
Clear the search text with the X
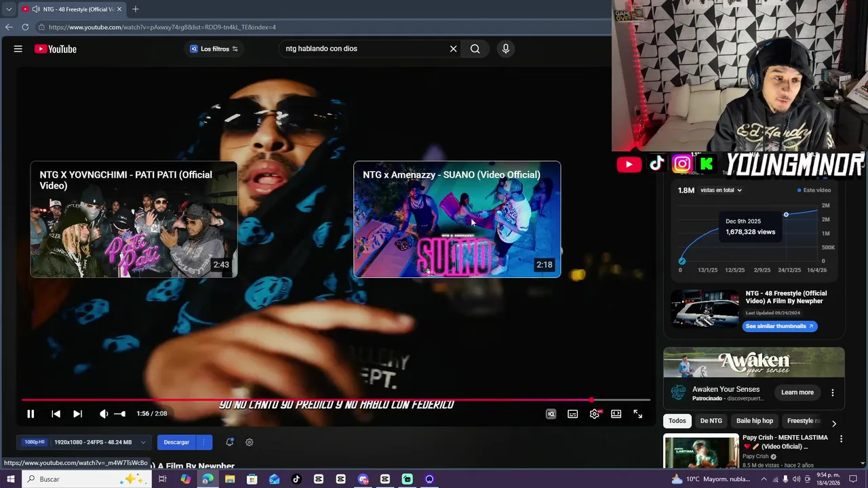[x=454, y=49]
